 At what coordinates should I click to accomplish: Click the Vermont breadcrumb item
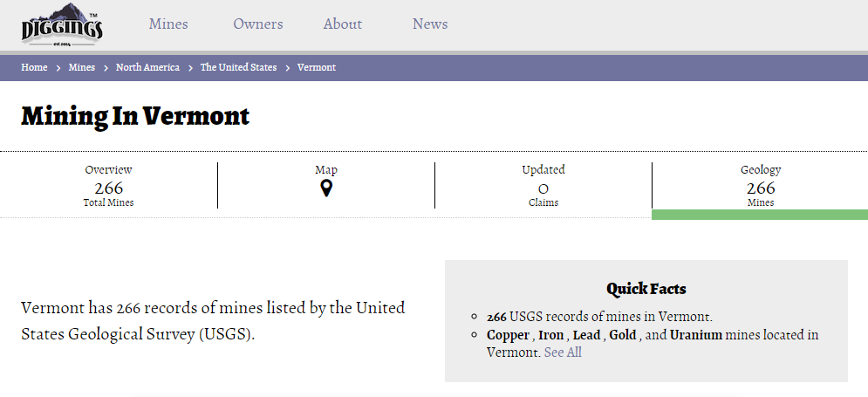tap(316, 67)
